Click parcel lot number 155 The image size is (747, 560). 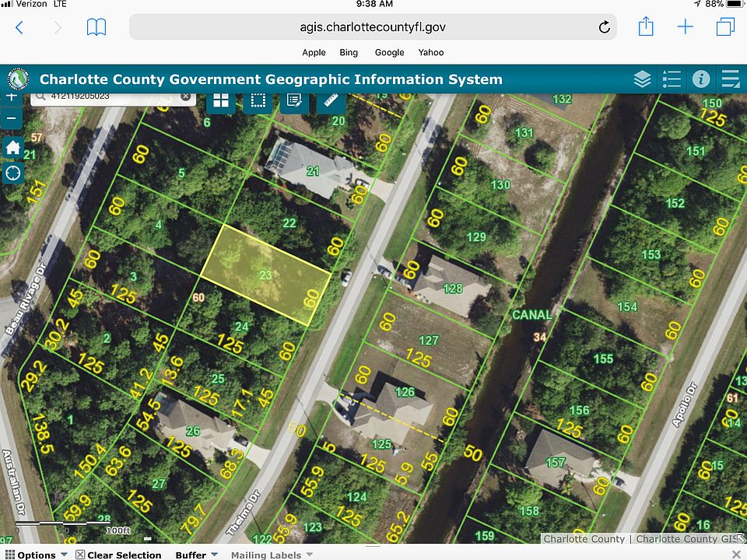click(x=603, y=359)
